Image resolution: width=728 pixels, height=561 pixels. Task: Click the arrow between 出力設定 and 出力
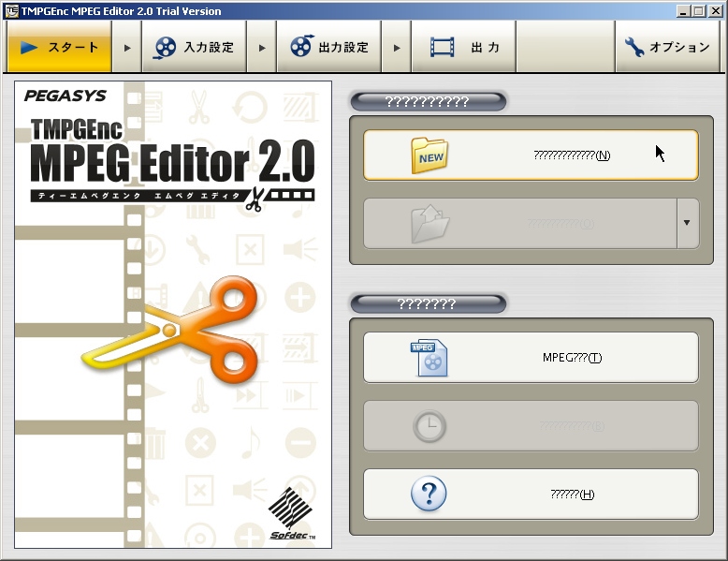[x=397, y=48]
